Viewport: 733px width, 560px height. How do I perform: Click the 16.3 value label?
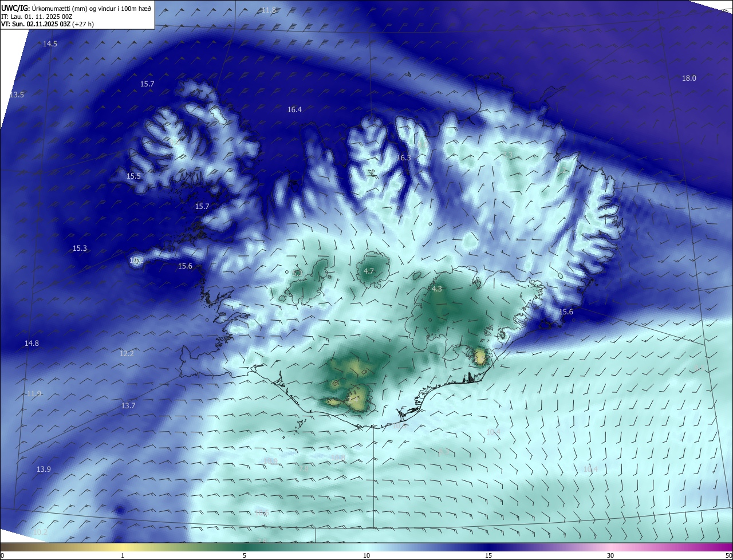(x=404, y=157)
